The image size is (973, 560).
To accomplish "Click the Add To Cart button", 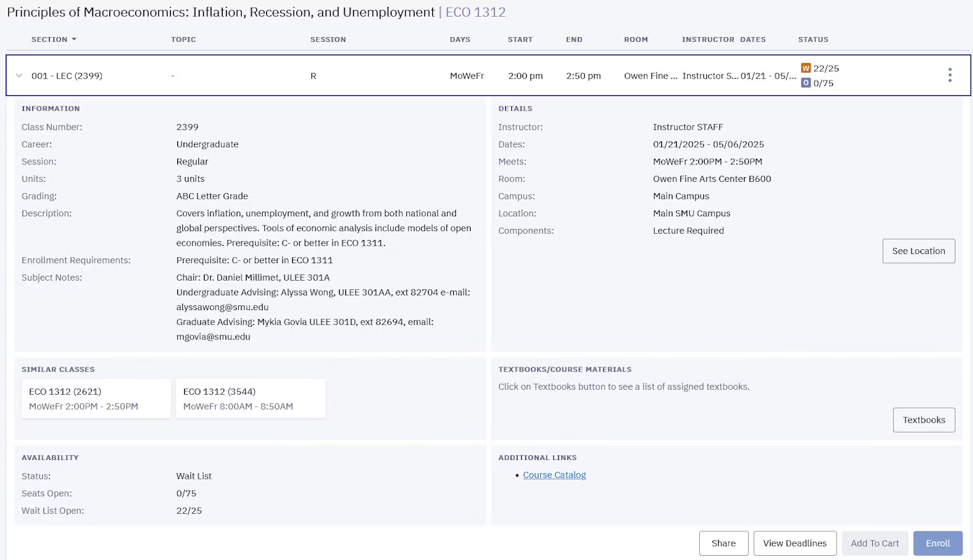I will [874, 542].
